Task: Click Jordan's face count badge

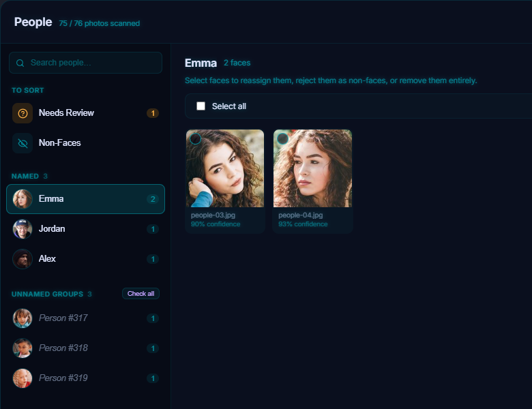Action: click(x=153, y=229)
